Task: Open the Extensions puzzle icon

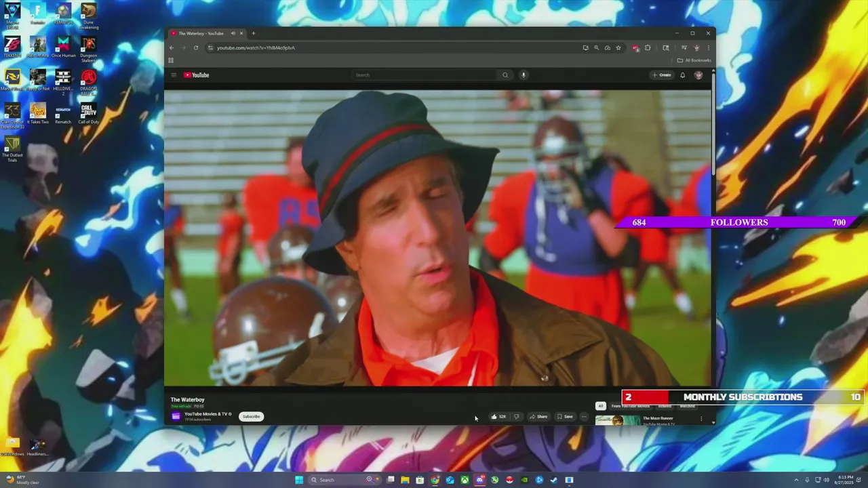Action: tap(648, 47)
